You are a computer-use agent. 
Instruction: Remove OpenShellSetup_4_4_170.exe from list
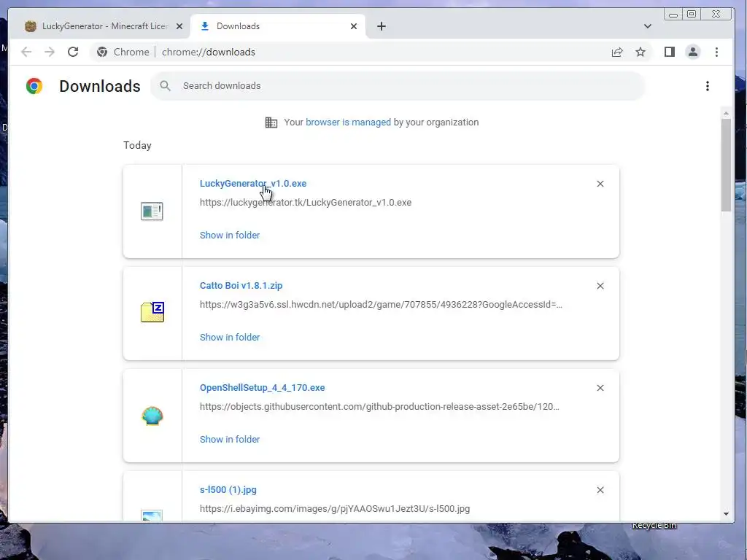click(x=600, y=388)
